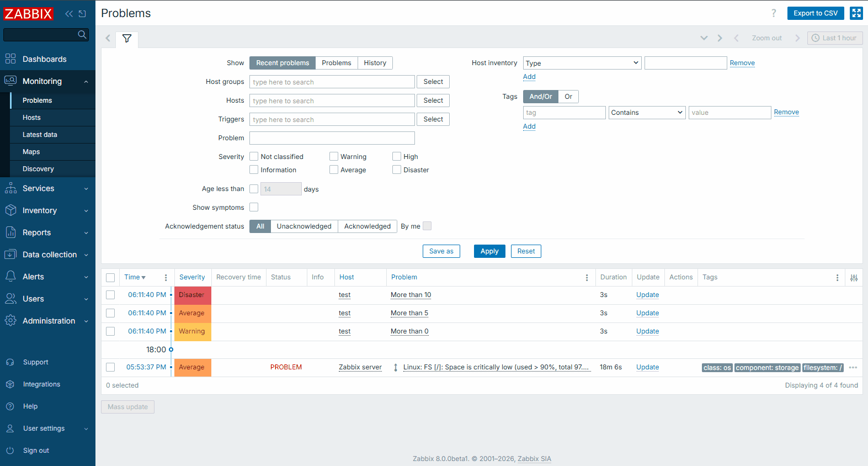The height and width of the screenshot is (466, 868).
Task: Click the Dashboards icon in sidebar
Action: point(10,59)
